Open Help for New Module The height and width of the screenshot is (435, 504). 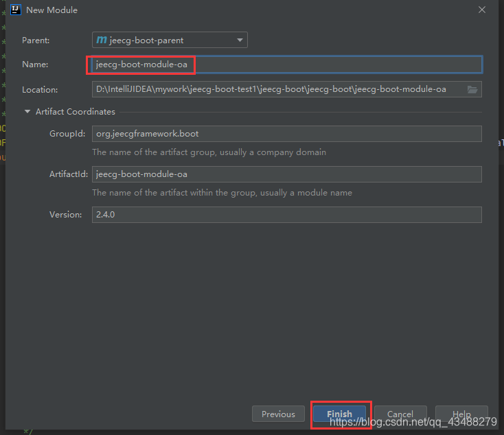click(x=461, y=414)
